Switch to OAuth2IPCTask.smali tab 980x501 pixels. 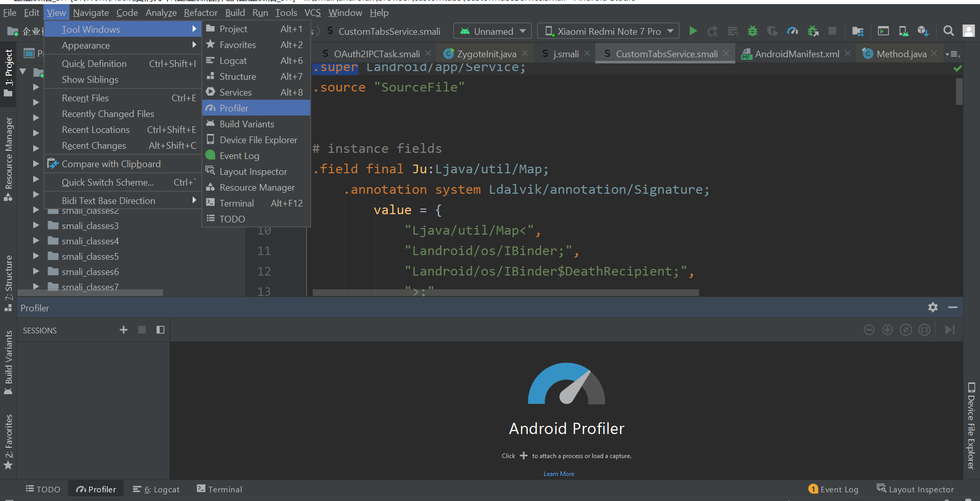[x=376, y=54]
